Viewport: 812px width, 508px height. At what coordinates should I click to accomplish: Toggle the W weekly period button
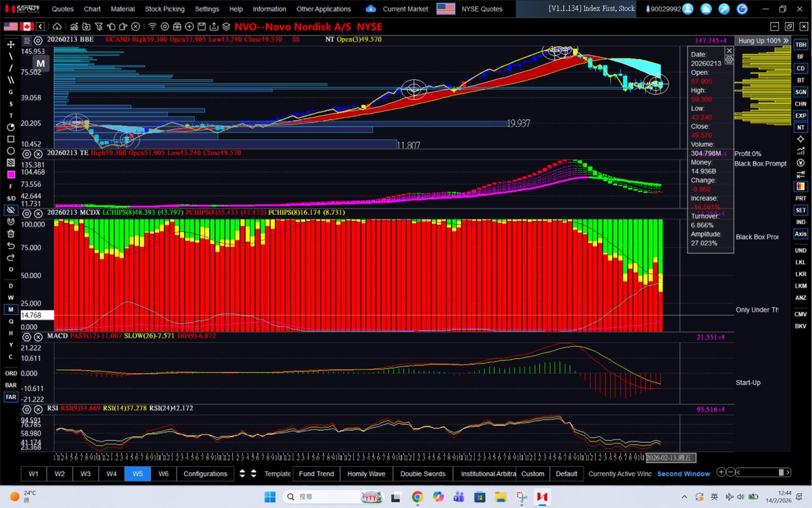click(x=11, y=297)
